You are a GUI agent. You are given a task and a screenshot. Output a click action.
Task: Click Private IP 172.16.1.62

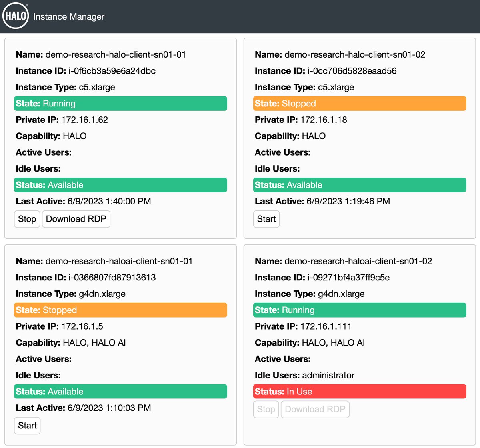(x=62, y=120)
